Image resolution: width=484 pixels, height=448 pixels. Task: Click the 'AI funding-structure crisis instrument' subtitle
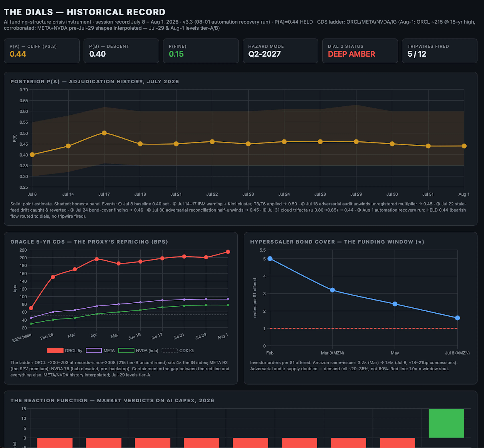[240, 25]
